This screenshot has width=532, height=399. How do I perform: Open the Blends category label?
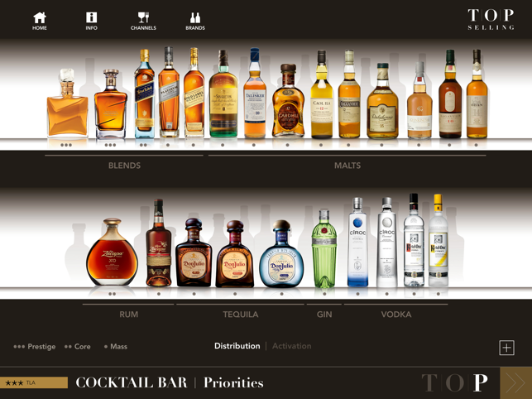click(x=124, y=166)
